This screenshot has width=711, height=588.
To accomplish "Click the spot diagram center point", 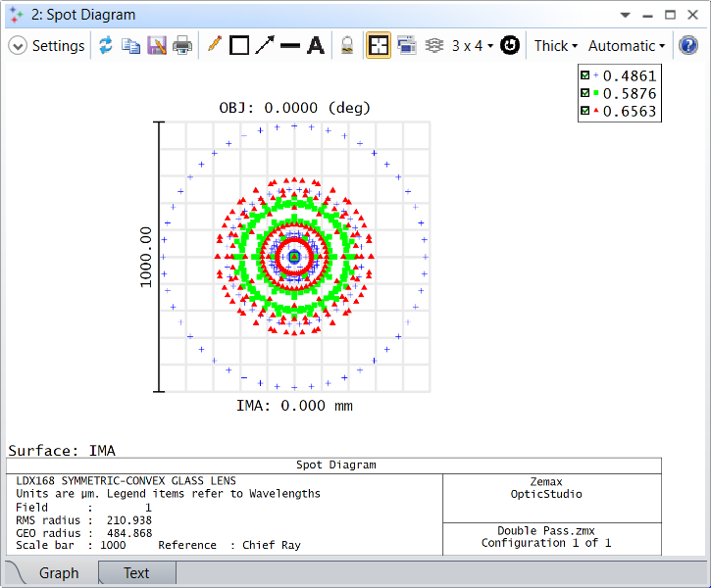I will tap(295, 258).
